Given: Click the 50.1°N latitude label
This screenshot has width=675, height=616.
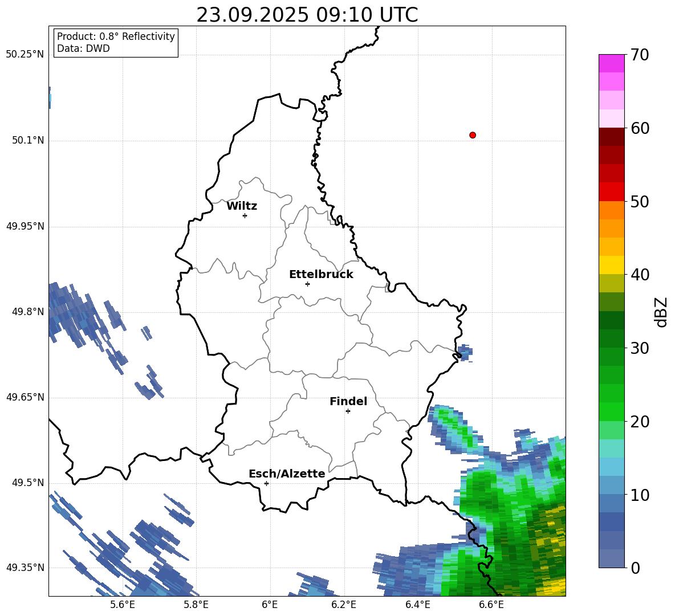Looking at the screenshot, I should [x=28, y=141].
